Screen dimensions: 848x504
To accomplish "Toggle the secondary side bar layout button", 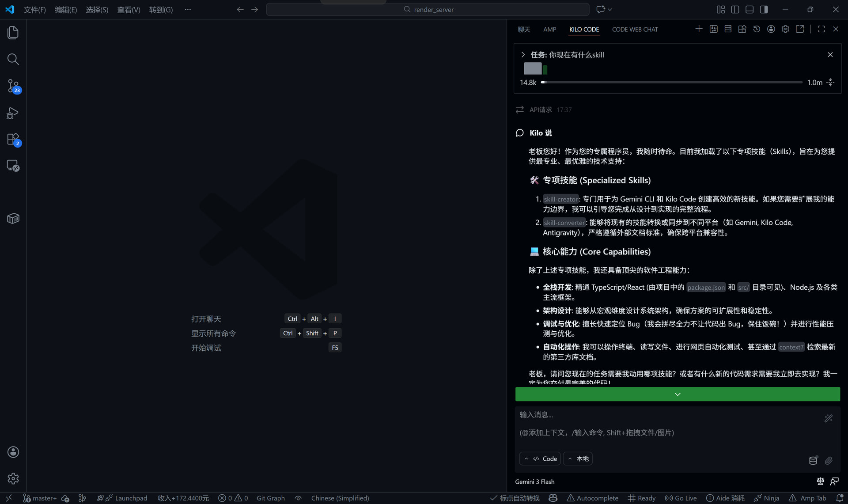I will pos(764,9).
